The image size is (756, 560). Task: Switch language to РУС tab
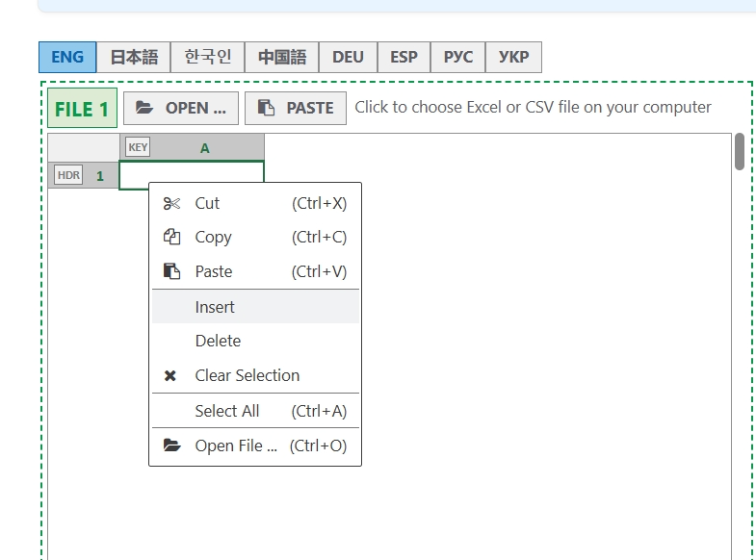click(x=458, y=58)
